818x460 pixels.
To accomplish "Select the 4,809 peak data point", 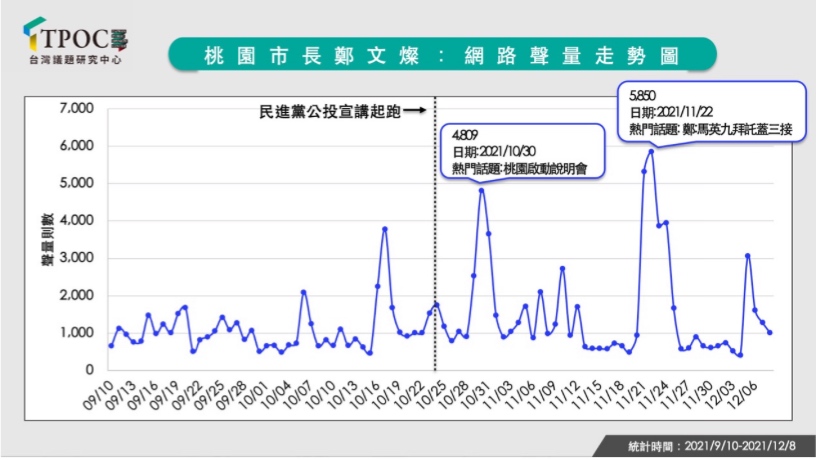I will (481, 190).
